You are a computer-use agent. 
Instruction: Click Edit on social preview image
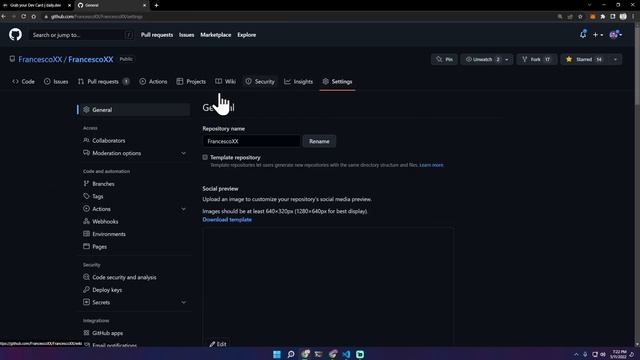click(x=218, y=344)
